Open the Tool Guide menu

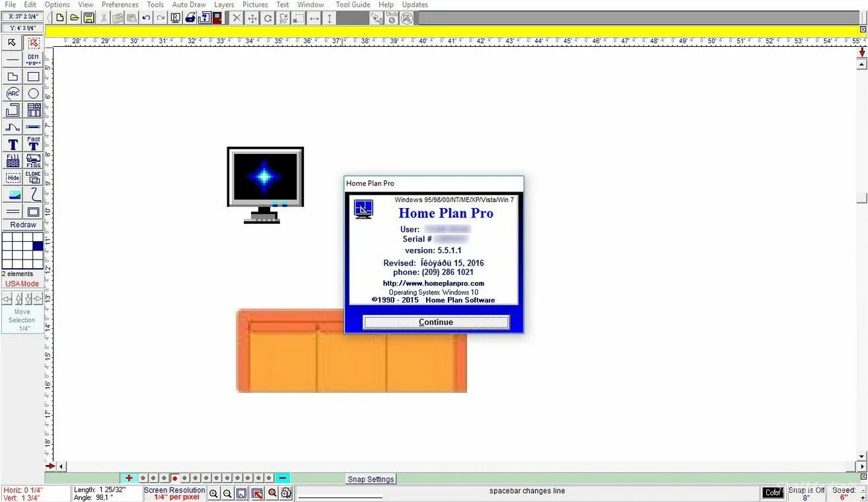pyautogui.click(x=353, y=5)
